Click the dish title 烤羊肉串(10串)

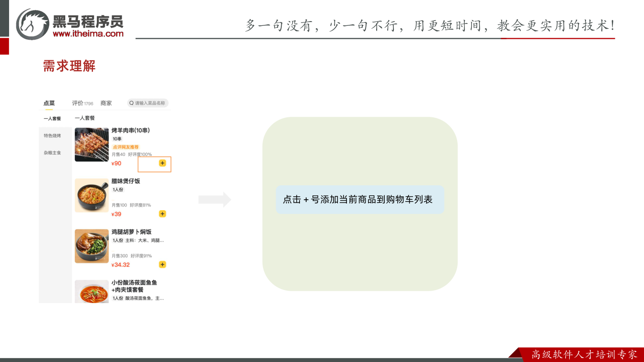(131, 130)
